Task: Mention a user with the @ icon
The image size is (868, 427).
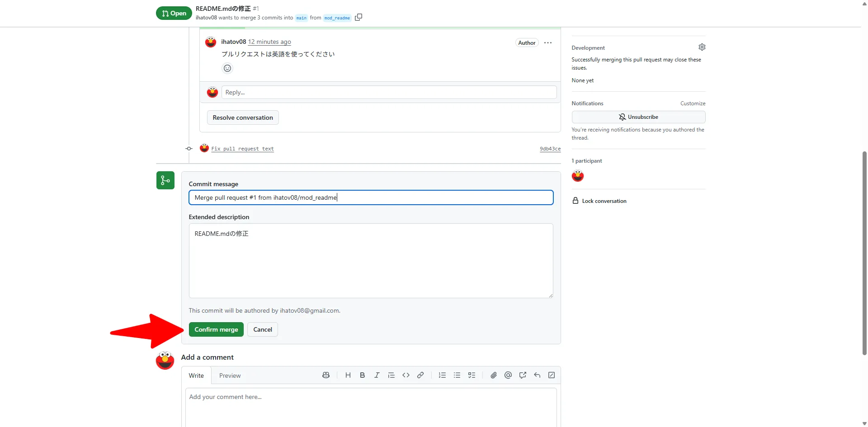Action: pos(508,375)
